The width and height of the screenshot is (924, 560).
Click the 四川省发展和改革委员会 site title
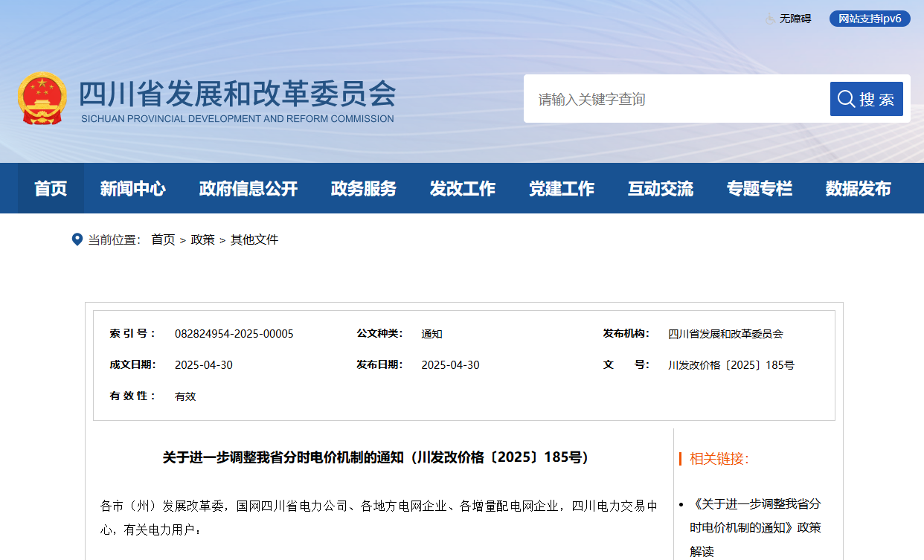(x=237, y=94)
